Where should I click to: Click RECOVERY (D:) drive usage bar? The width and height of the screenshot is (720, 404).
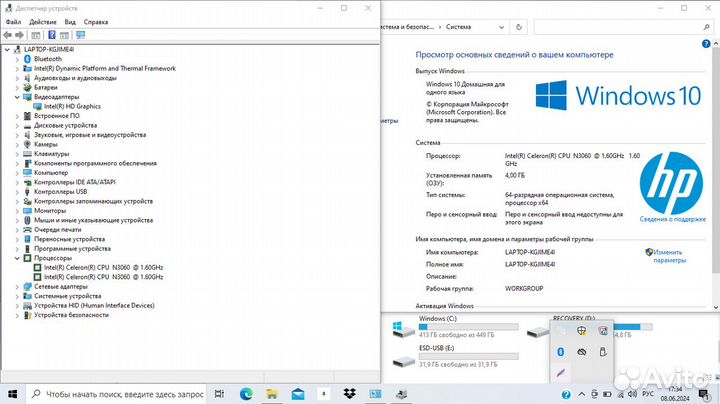tap(633, 327)
